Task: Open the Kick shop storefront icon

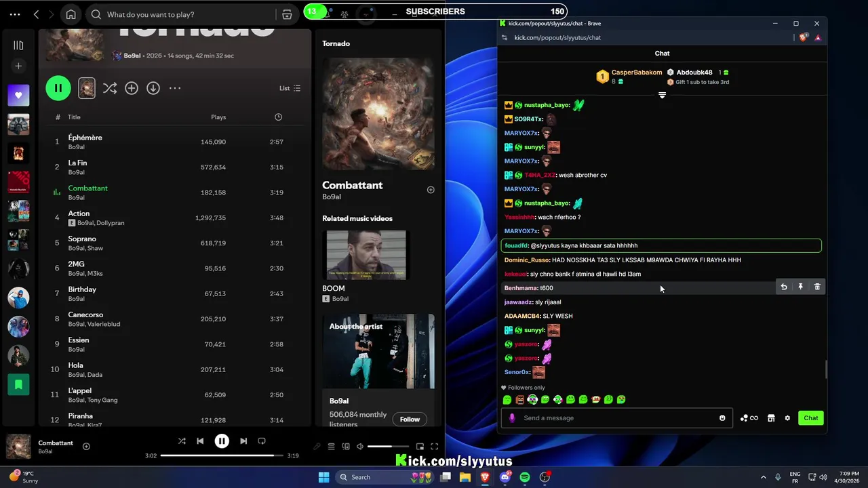Action: 771,418
